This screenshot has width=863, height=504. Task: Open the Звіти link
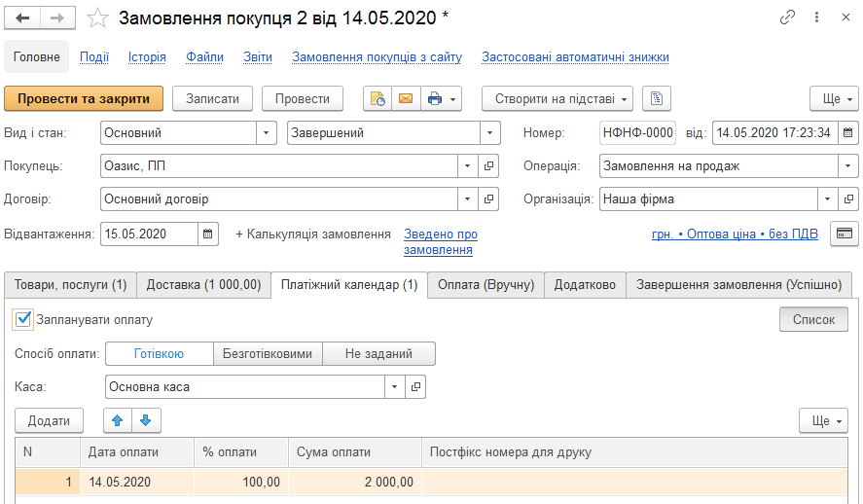coord(258,57)
